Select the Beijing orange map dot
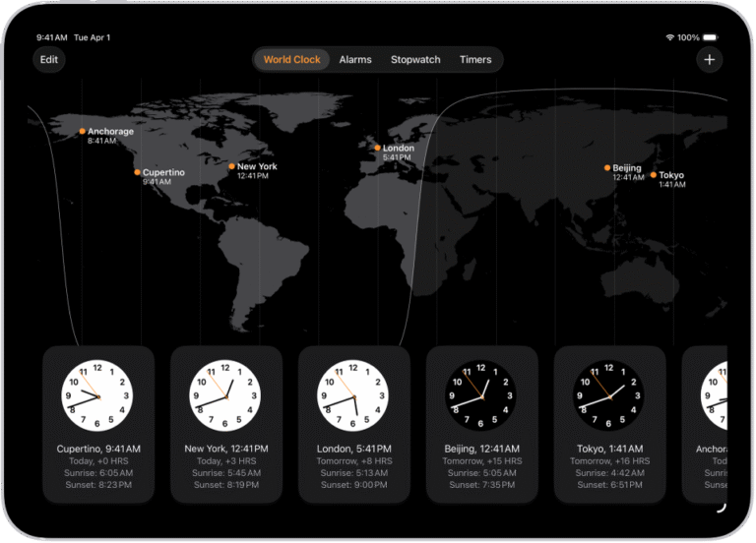Screen dimensions: 756x543 point(607,168)
